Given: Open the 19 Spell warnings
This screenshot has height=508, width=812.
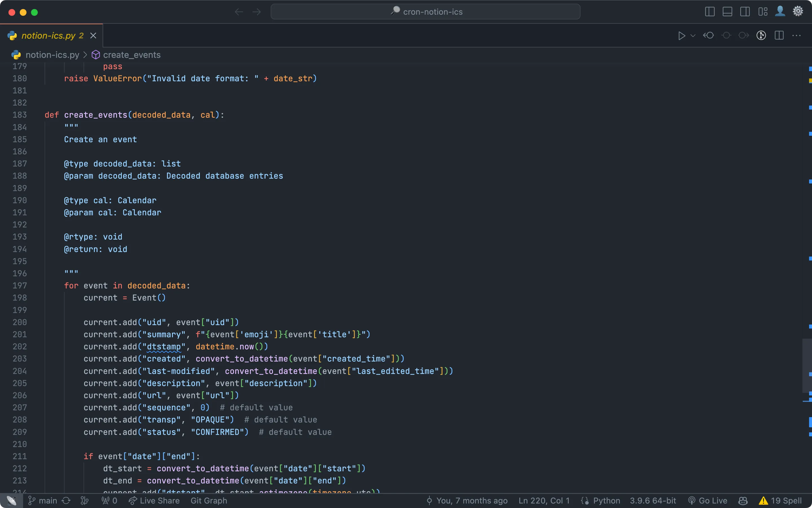Looking at the screenshot, I should click(780, 501).
